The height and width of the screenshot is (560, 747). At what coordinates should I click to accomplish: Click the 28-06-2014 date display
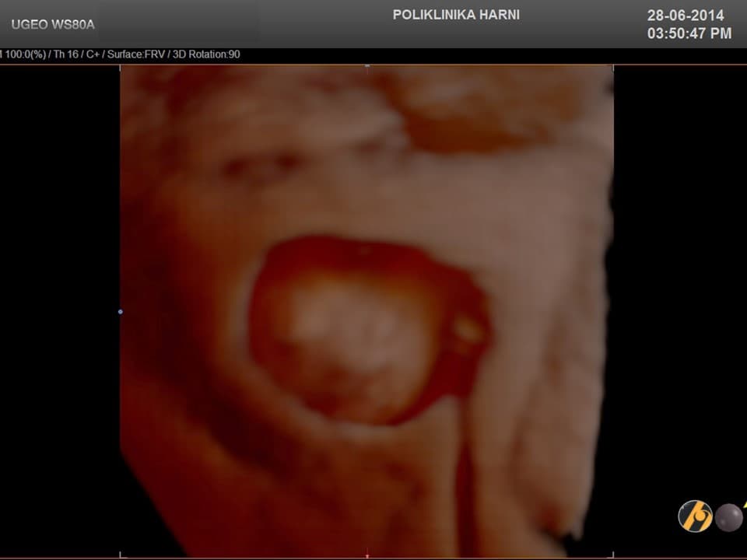pyautogui.click(x=686, y=16)
